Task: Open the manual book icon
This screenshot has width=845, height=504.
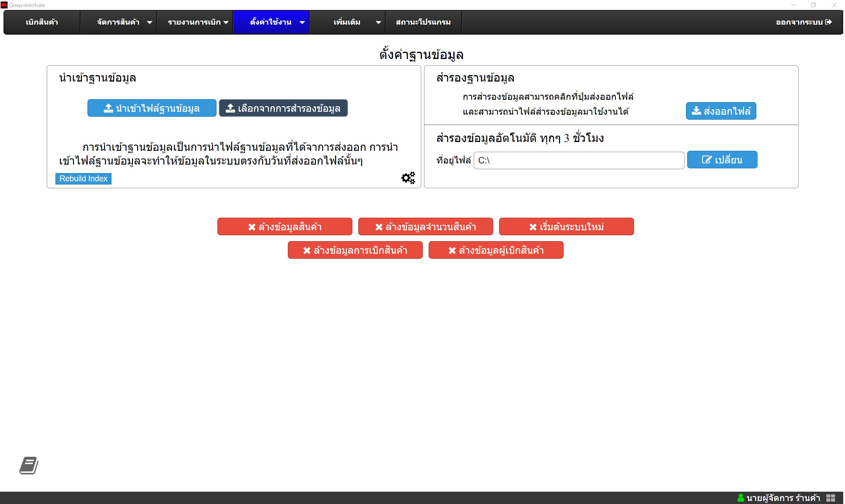Action: click(x=29, y=465)
